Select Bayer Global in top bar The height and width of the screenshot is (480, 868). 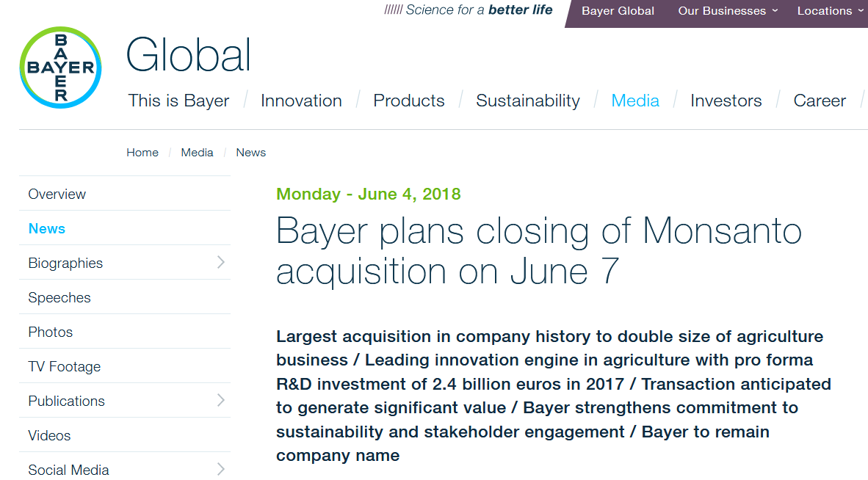(x=618, y=11)
